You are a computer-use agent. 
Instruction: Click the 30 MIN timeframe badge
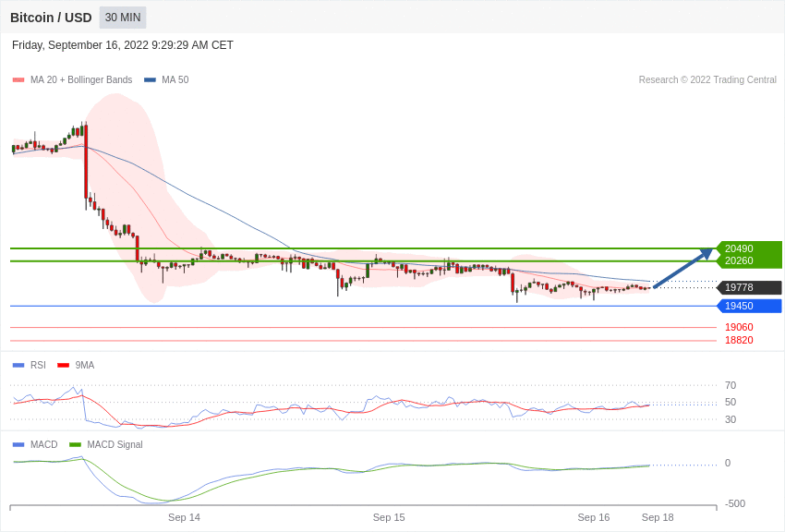click(123, 18)
